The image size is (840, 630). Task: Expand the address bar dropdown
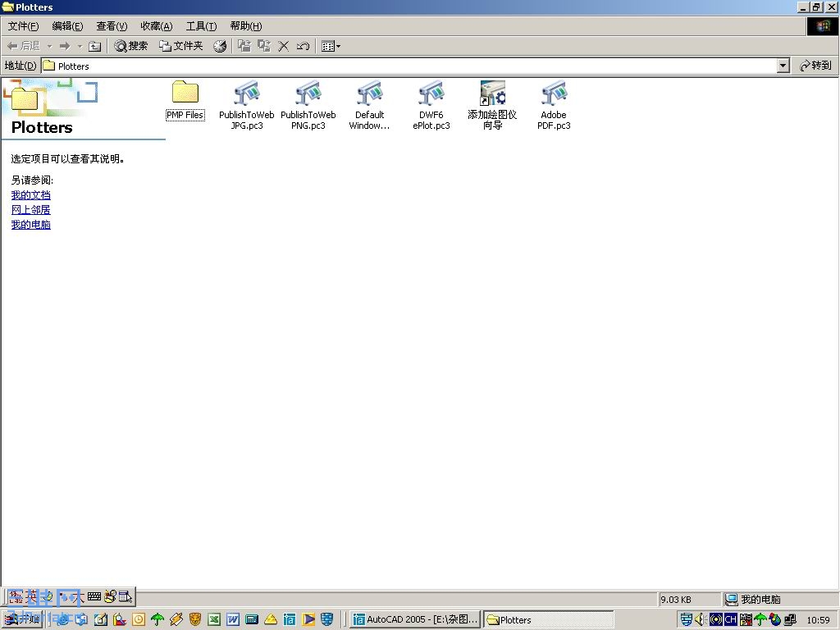(783, 66)
